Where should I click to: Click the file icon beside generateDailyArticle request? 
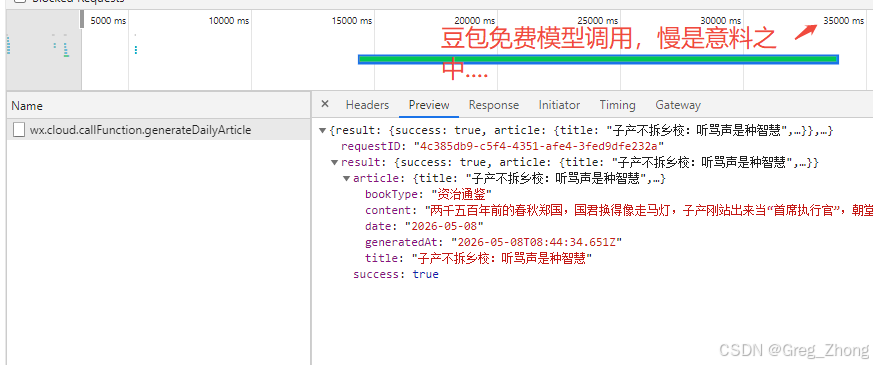[x=19, y=130]
